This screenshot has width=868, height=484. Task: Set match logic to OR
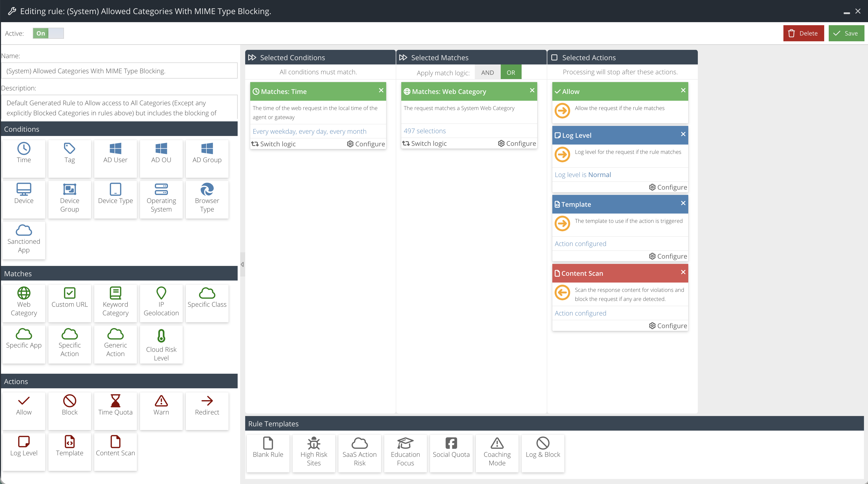coord(511,73)
